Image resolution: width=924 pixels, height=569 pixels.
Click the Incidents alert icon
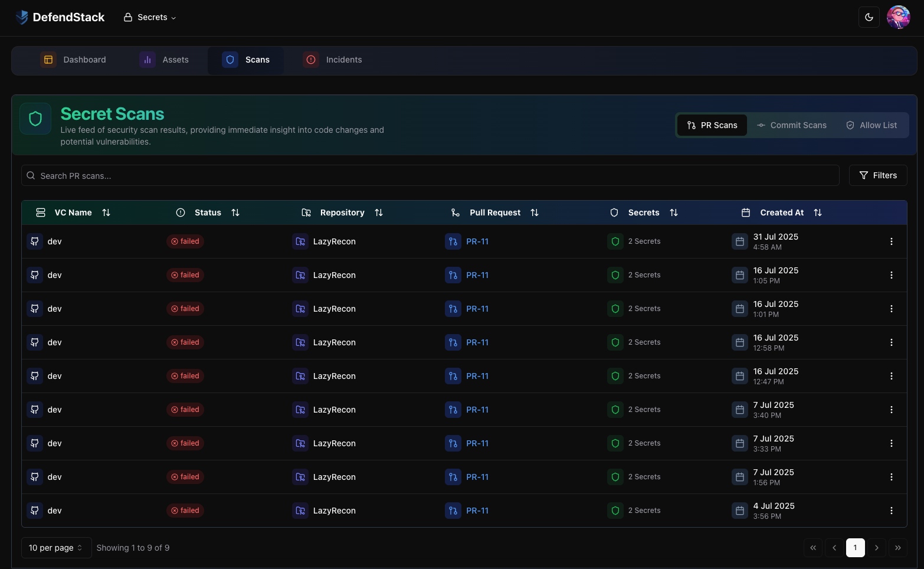tap(311, 60)
